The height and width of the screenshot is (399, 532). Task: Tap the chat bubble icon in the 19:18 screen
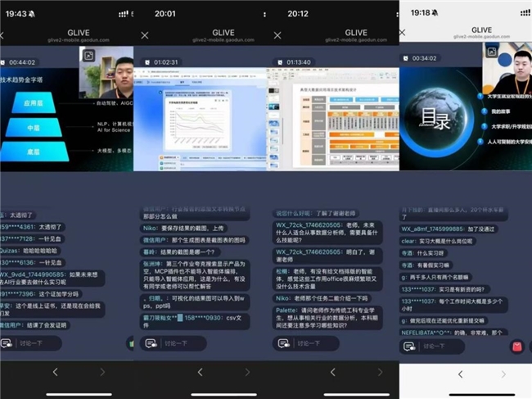click(409, 347)
